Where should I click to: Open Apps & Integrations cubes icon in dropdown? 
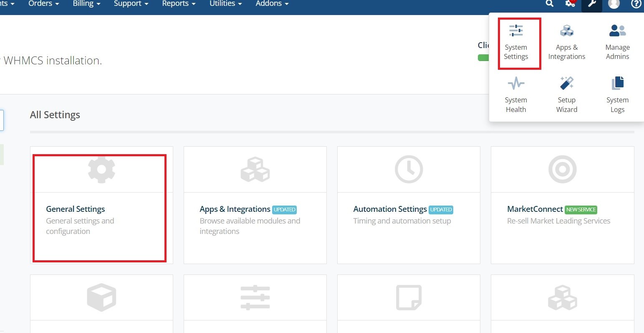(x=567, y=31)
